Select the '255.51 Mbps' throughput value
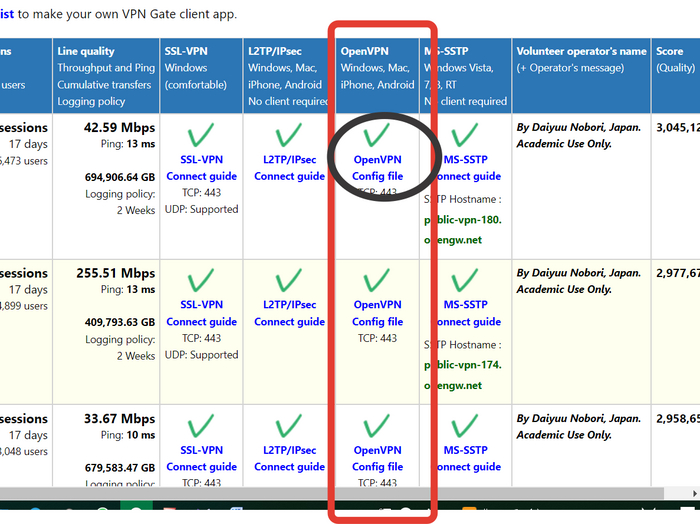 pos(116,273)
